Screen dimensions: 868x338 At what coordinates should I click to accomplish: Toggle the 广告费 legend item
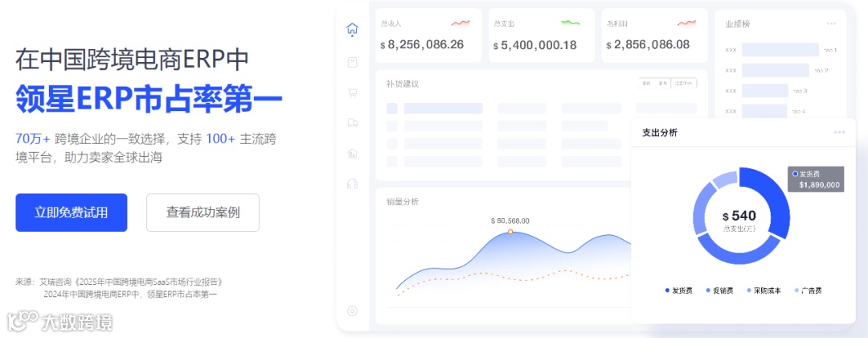(x=809, y=291)
